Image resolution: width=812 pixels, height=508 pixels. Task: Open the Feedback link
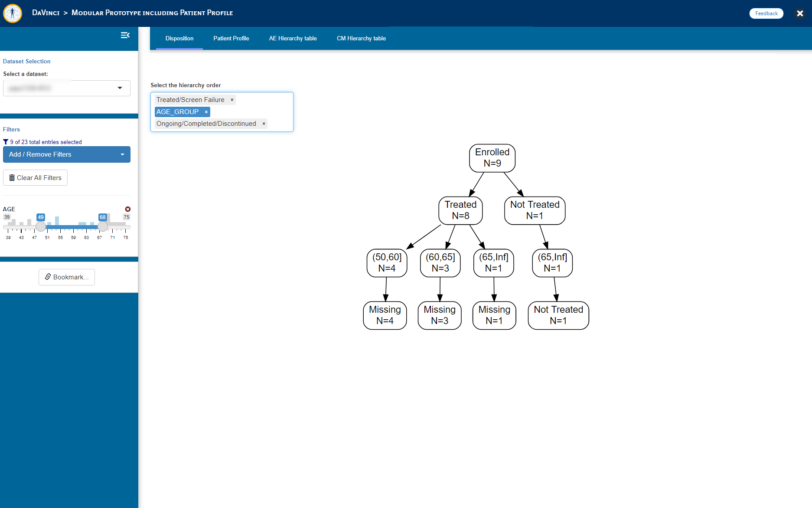766,13
